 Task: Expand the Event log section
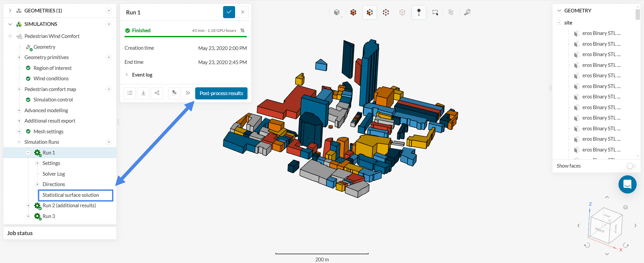[x=126, y=75]
